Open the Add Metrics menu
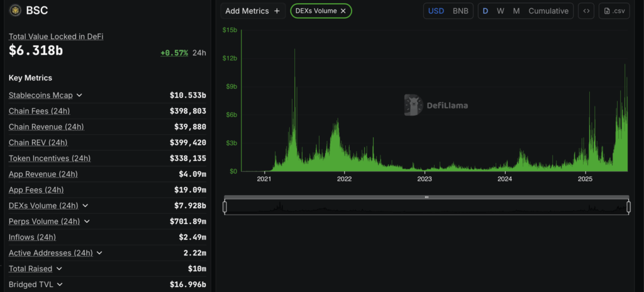The width and height of the screenshot is (644, 292). click(x=253, y=11)
